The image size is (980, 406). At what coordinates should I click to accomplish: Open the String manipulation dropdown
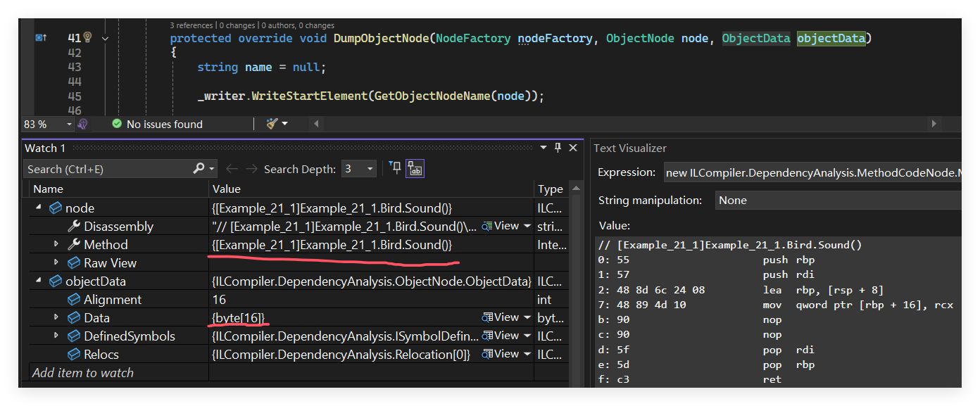(x=838, y=200)
